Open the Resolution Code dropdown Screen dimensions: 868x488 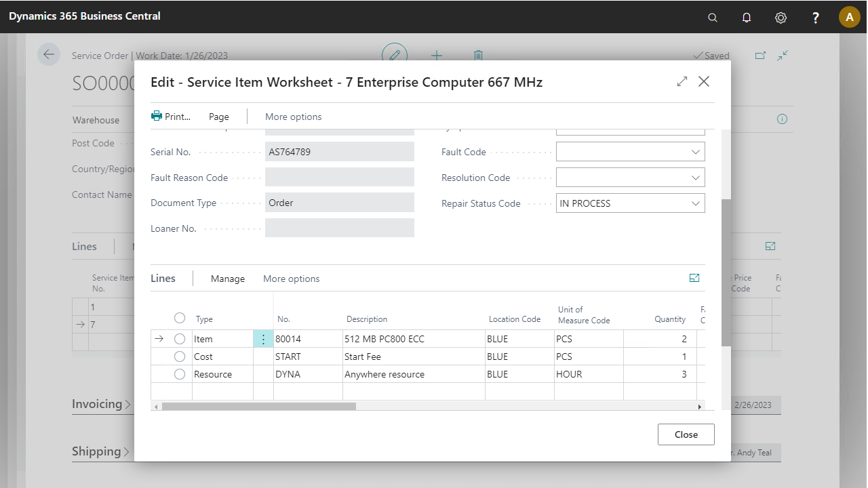pyautogui.click(x=695, y=178)
